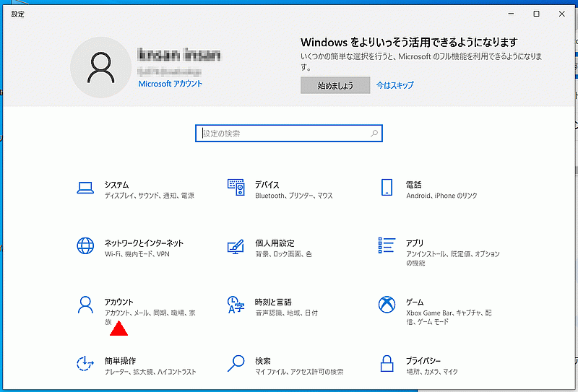578x392 pixels.
Task: Maximize the 設定 window
Action: tap(536, 14)
